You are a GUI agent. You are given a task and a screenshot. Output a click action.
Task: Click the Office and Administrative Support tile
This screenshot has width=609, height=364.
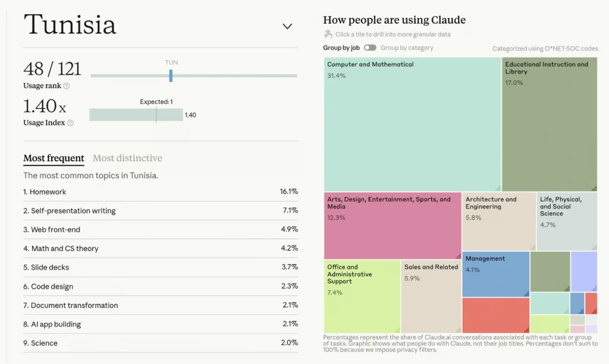(x=362, y=296)
